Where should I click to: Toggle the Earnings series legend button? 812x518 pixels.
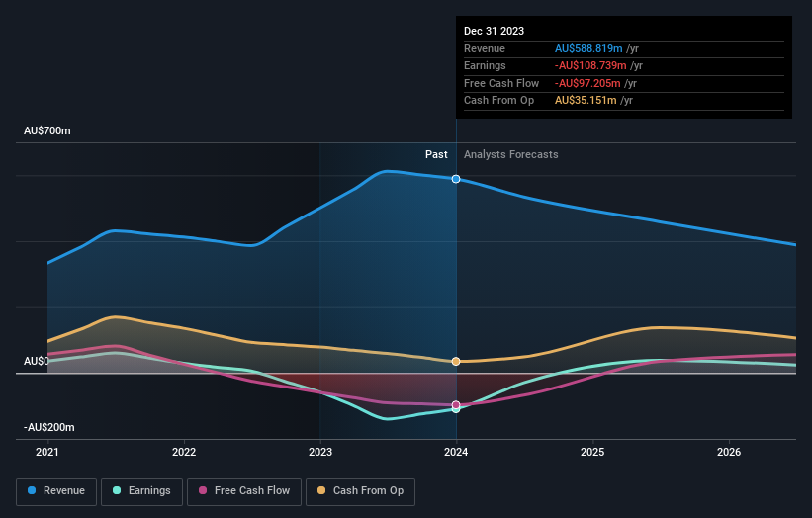(141, 491)
